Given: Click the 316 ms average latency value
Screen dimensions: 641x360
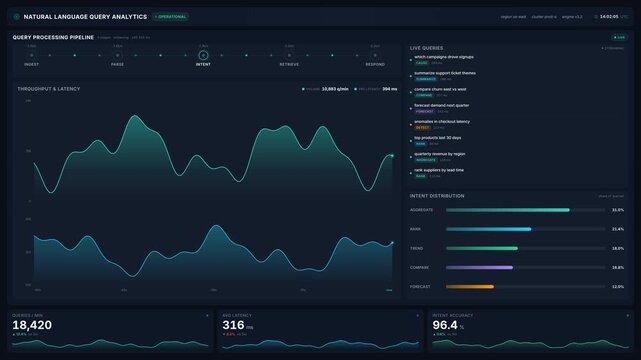Looking at the screenshot, I should pos(238,325).
